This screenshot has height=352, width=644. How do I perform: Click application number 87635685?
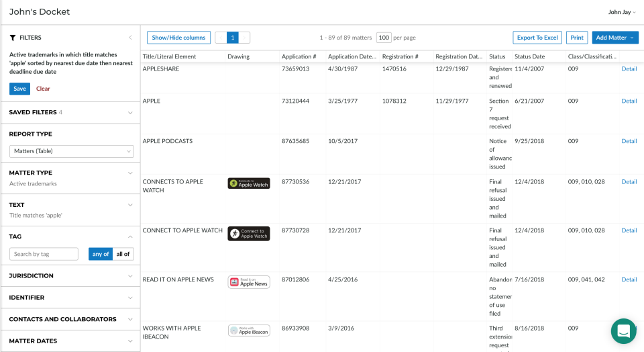click(x=295, y=141)
